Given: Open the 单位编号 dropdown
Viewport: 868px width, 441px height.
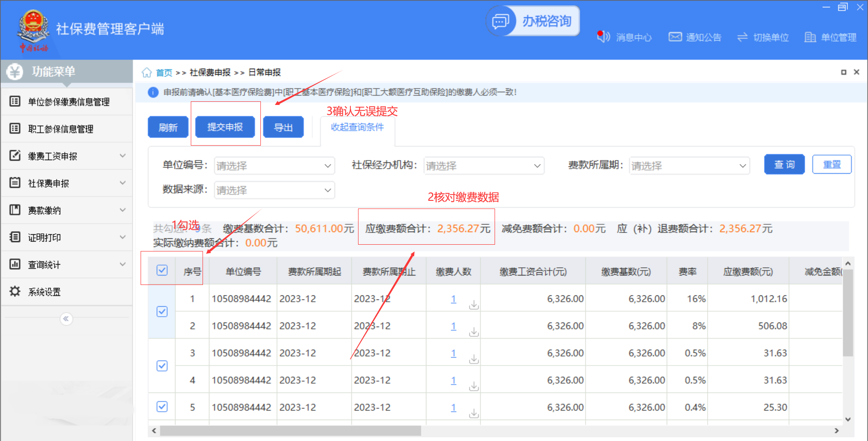Looking at the screenshot, I should (274, 166).
